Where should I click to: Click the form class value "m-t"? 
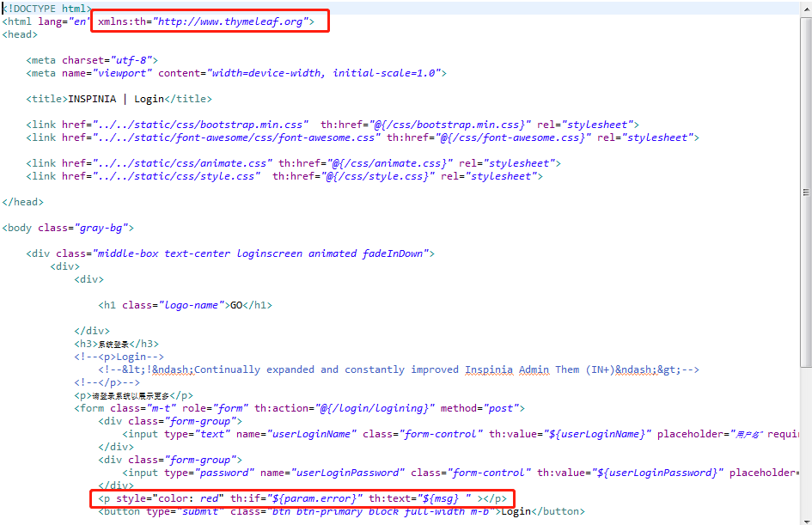click(161, 408)
